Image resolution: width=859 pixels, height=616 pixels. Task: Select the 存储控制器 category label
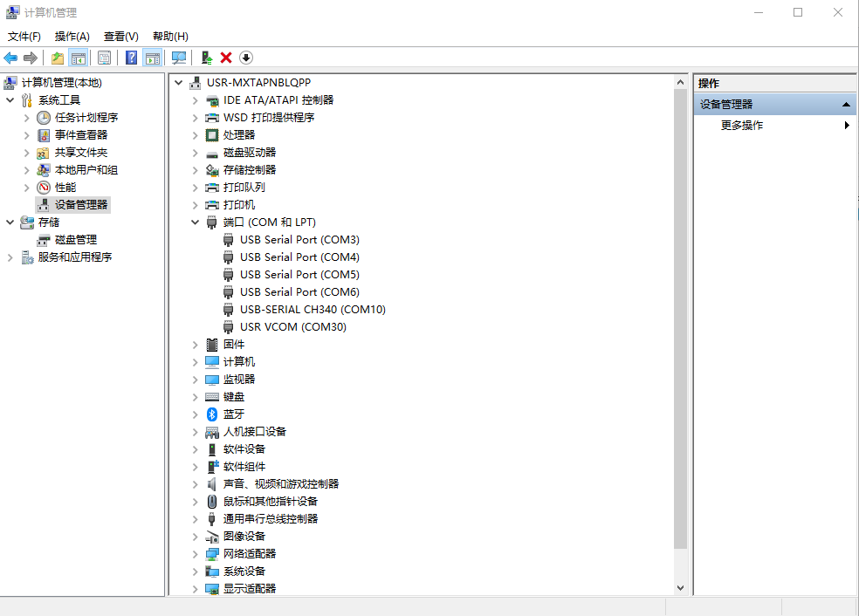(250, 170)
